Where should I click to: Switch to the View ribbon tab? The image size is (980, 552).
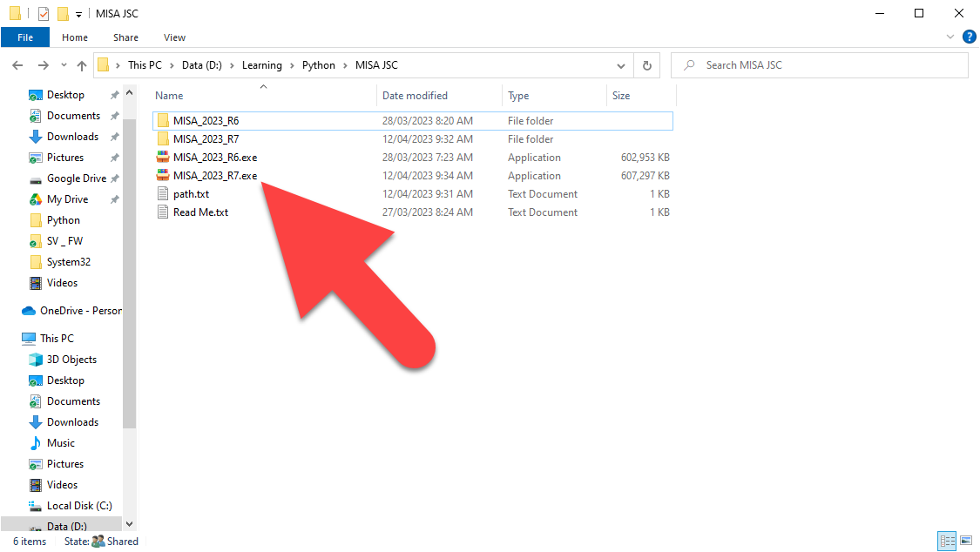174,37
